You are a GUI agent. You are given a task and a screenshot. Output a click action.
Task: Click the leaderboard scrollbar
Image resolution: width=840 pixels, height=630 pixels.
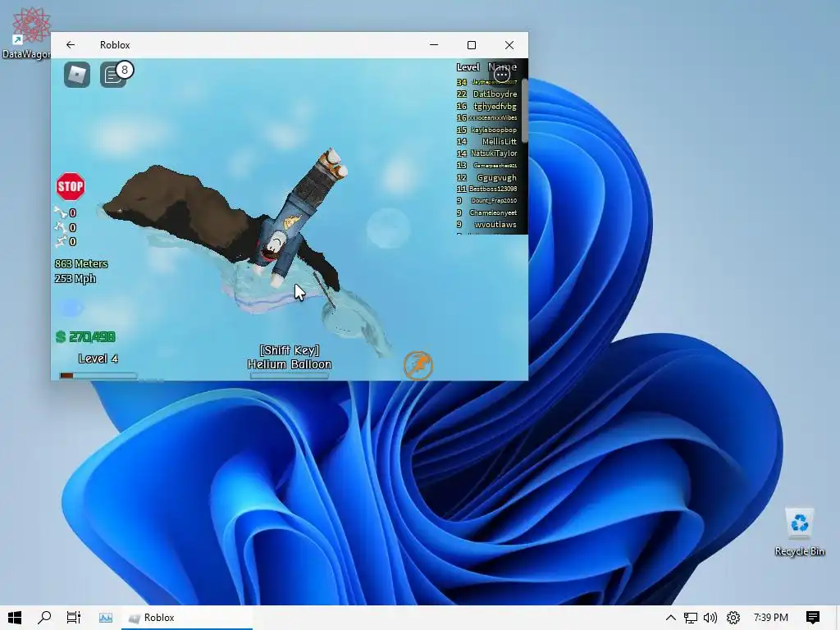coord(524,110)
